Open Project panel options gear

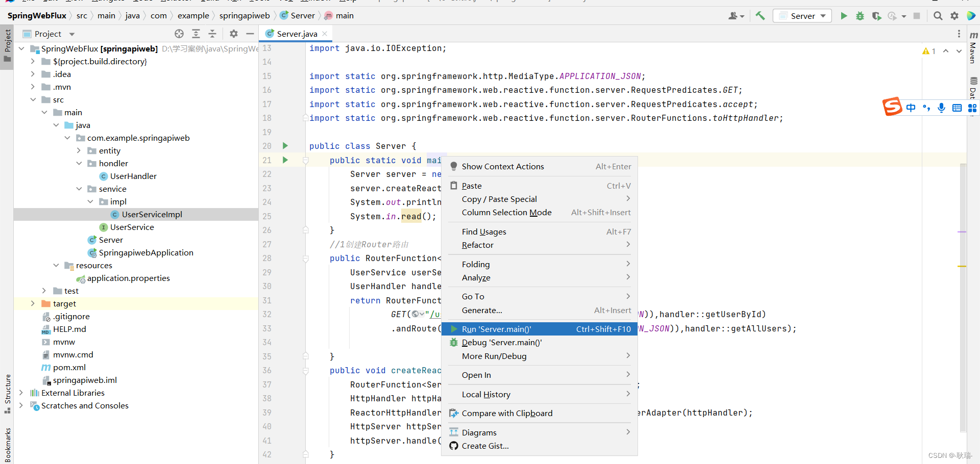click(234, 34)
